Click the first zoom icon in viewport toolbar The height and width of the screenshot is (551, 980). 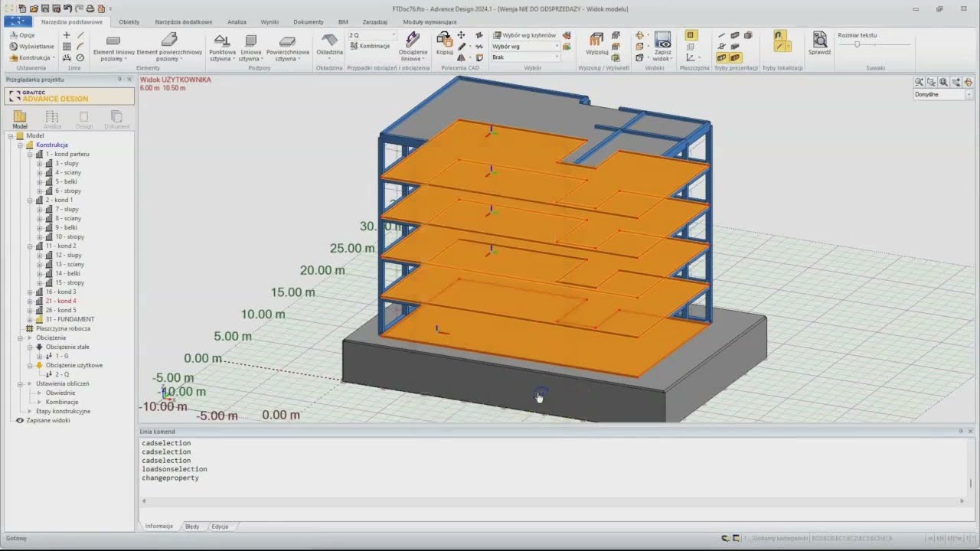coord(919,82)
